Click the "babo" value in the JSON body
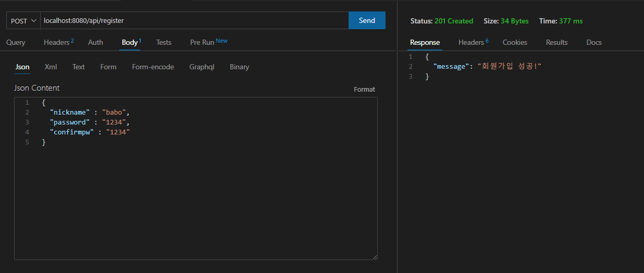This screenshot has width=644, height=273. pyautogui.click(x=114, y=112)
